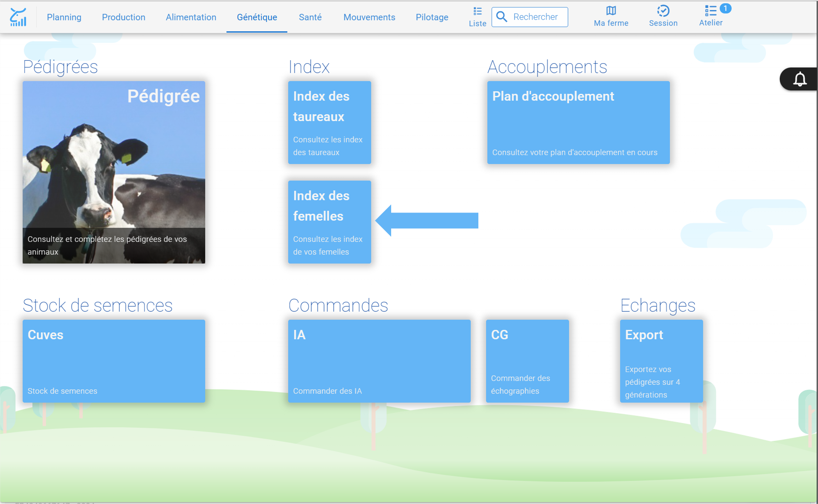Open the Export pédigrées tile
This screenshot has height=504, width=818.
tap(661, 361)
